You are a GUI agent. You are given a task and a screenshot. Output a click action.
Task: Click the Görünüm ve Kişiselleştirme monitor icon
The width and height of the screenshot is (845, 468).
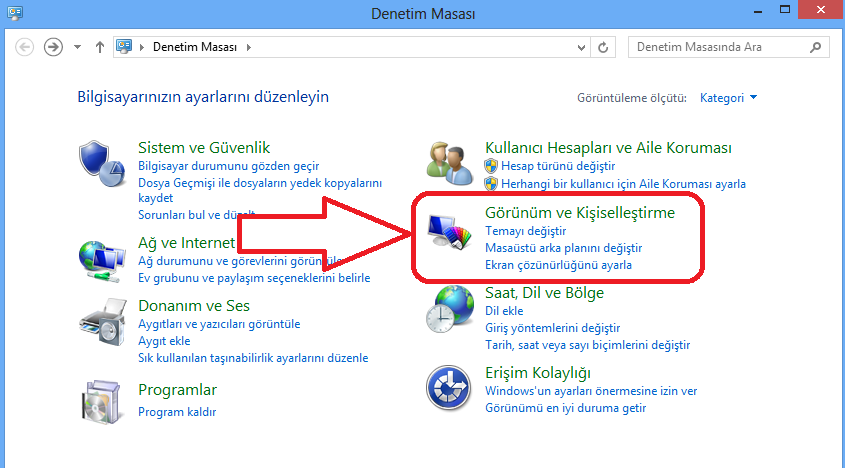point(449,232)
